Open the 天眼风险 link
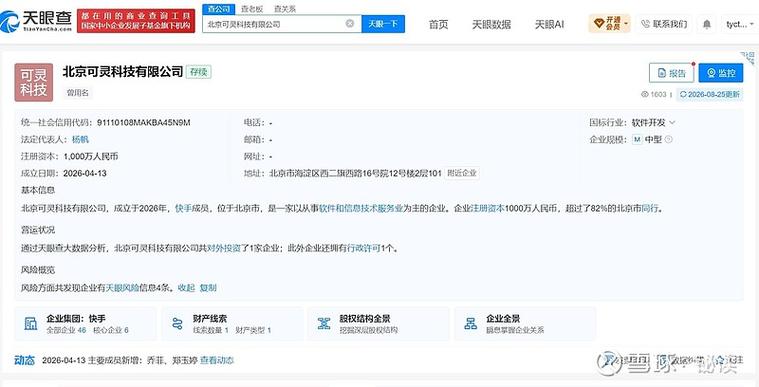Viewport: 759px width, 387px height. point(122,288)
